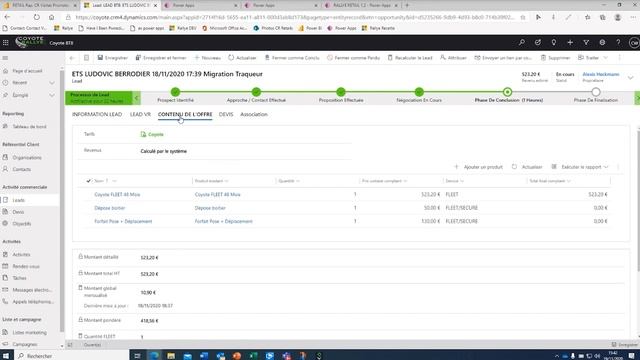Click Attribuer in the command bar

pos(453,58)
